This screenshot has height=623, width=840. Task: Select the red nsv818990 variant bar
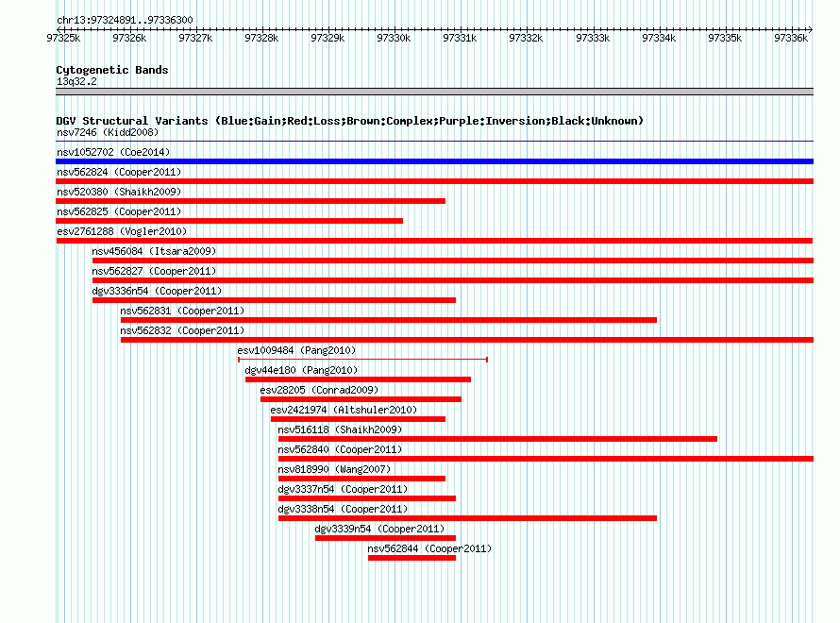(x=361, y=479)
